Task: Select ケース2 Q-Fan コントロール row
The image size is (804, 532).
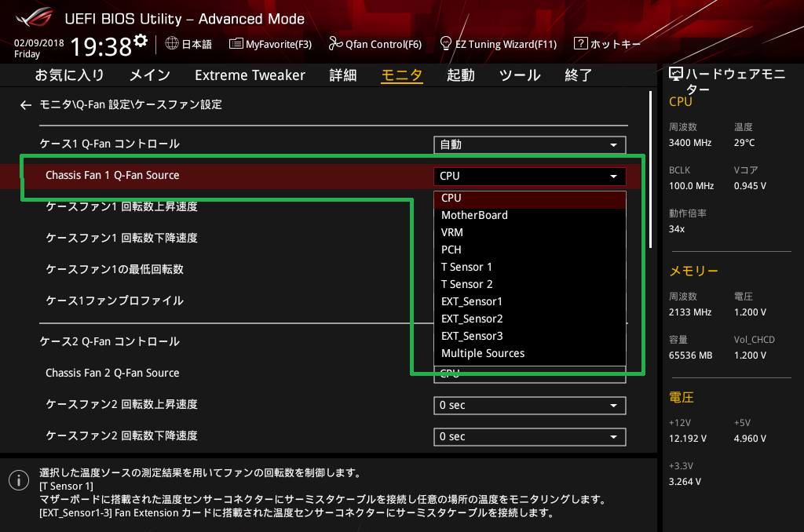Action: [110, 342]
